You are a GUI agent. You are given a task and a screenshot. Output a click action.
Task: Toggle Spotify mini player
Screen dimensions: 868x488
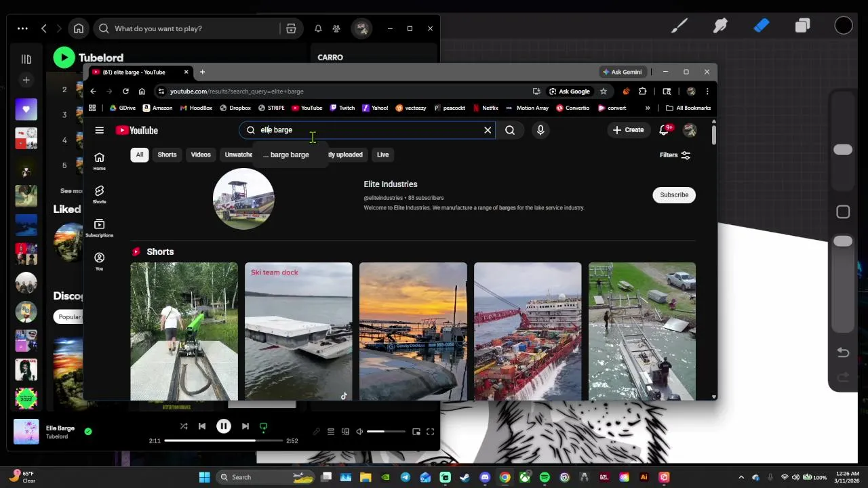[x=416, y=432]
